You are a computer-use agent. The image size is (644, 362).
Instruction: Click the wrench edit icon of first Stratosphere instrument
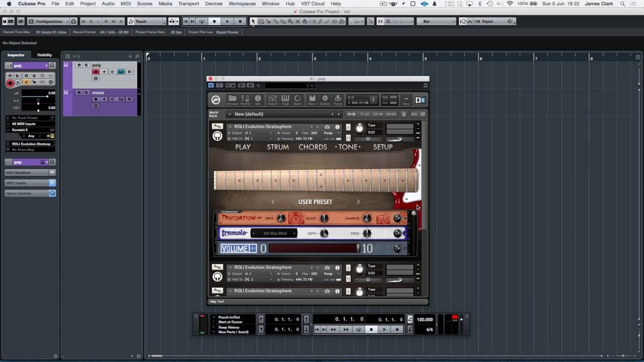coord(217,126)
